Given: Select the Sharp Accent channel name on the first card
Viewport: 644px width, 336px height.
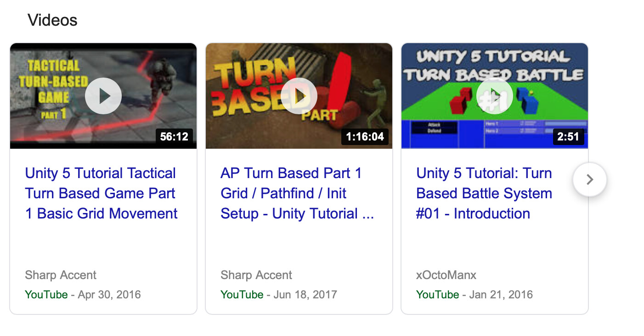Looking at the screenshot, I should pos(60,274).
